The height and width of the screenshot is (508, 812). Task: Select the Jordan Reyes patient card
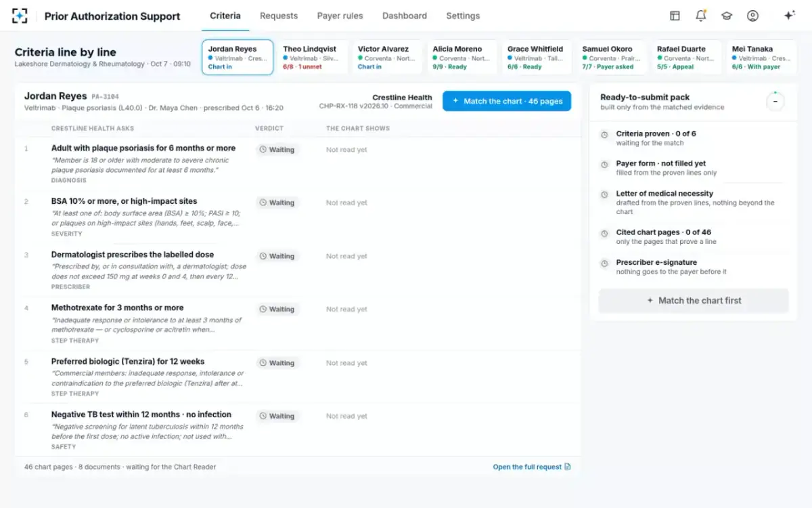(238, 57)
